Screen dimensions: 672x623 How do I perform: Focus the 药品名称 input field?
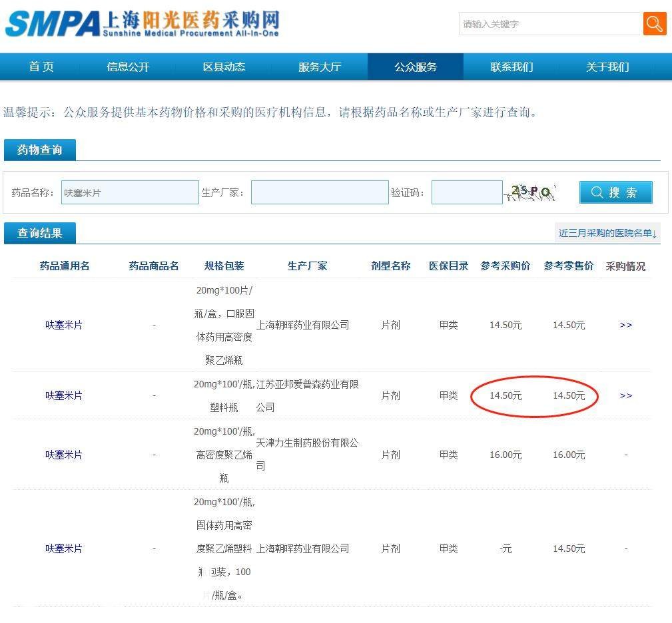pyautogui.click(x=130, y=192)
